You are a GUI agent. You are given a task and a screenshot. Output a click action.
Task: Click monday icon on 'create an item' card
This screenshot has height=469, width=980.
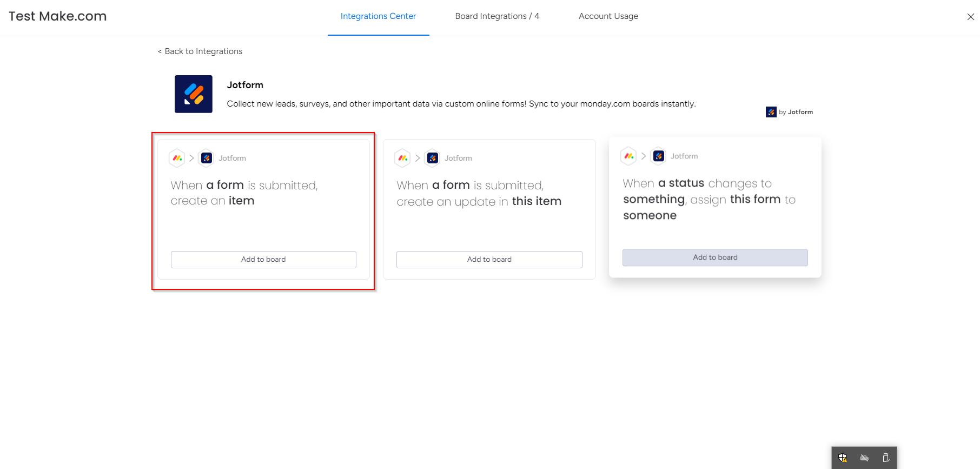pyautogui.click(x=177, y=158)
